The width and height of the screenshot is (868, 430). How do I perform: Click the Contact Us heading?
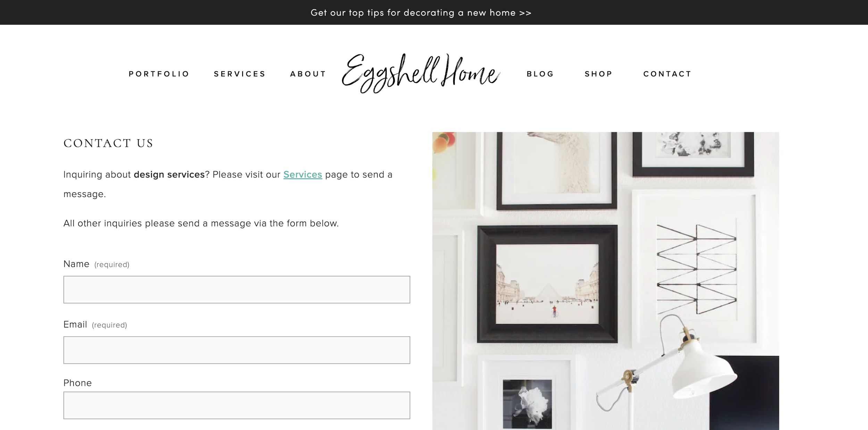pyautogui.click(x=108, y=143)
